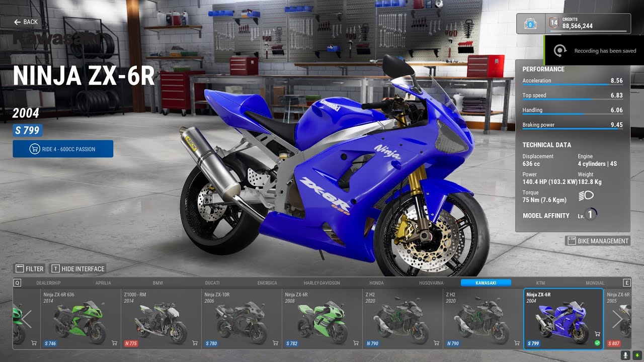The height and width of the screenshot is (362, 644).
Task: Select the Ninja ZX-10R 2006 thumbnail
Action: [x=242, y=319]
